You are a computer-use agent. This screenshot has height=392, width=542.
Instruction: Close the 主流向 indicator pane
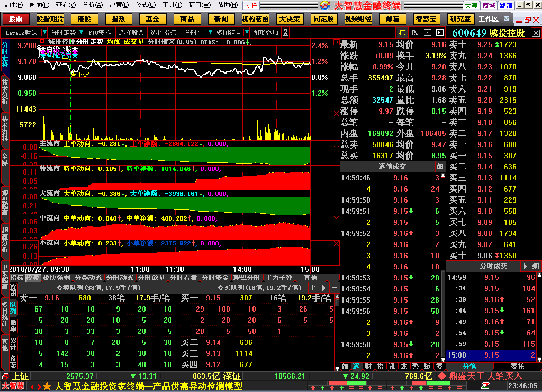coord(336,144)
